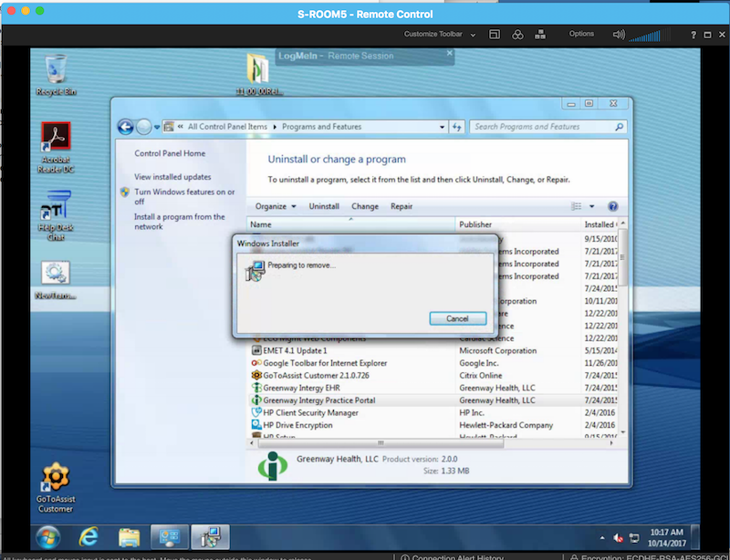Select HP Client Security Manager row

coord(434,412)
